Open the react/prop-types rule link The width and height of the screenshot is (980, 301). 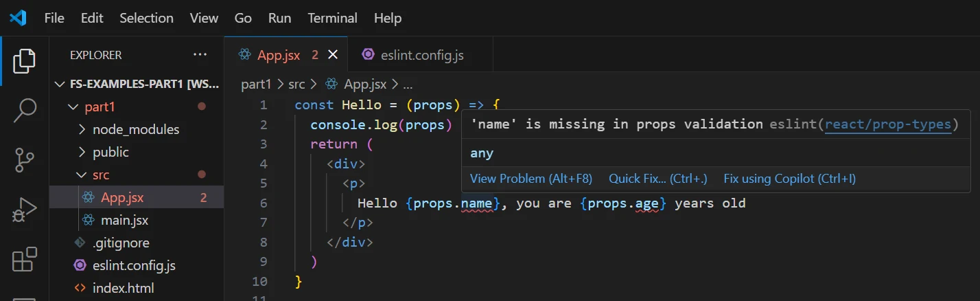[x=887, y=124]
